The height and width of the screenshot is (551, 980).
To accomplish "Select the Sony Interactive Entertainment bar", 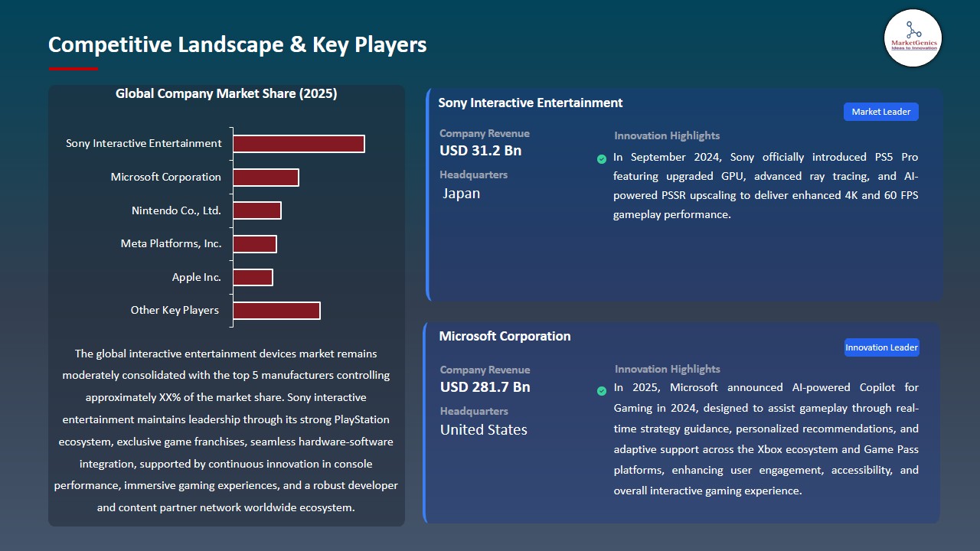I will (x=299, y=144).
